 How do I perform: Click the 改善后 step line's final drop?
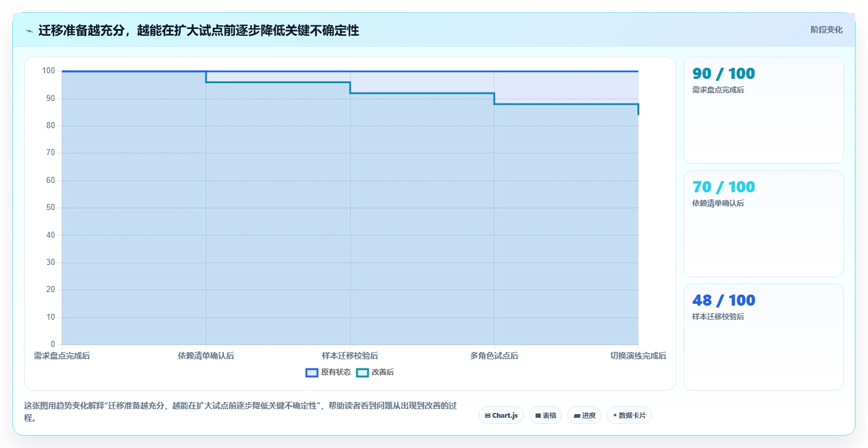tap(638, 109)
